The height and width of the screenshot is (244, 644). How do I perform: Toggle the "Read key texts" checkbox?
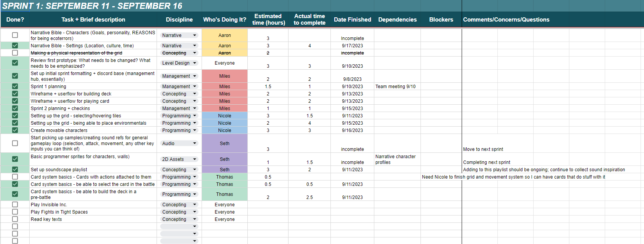15,219
